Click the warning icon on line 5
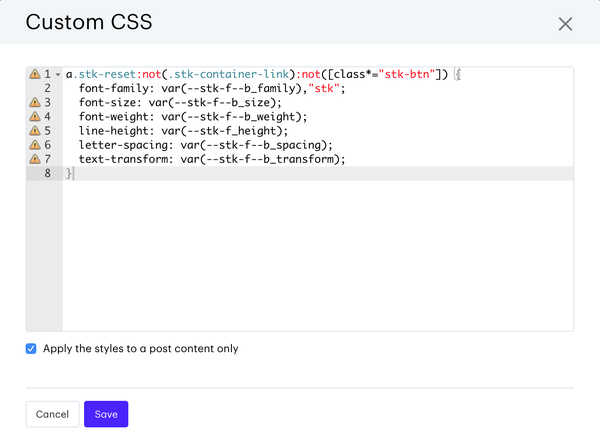 (35, 130)
